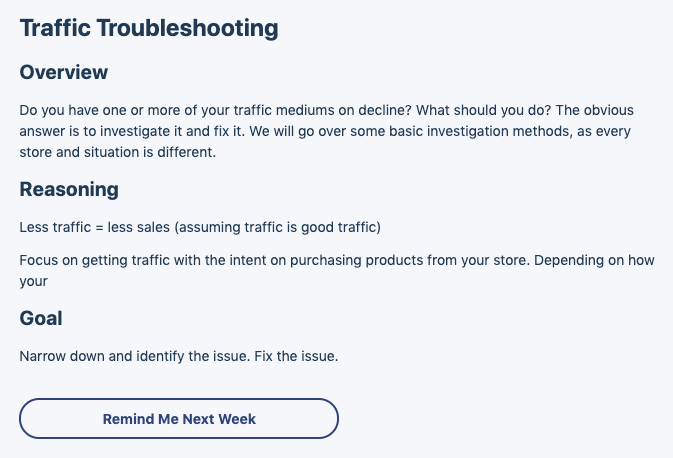Click the phrase 'assuming traffic is good traffic'
Viewport: 673px width, 458px height.
coord(278,227)
